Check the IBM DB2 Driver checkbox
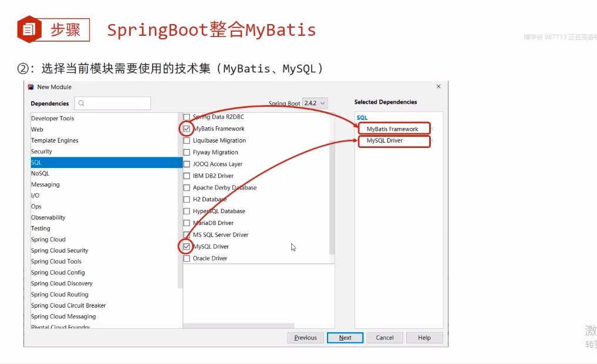Screen dimensions: 597x364 [x=187, y=176]
